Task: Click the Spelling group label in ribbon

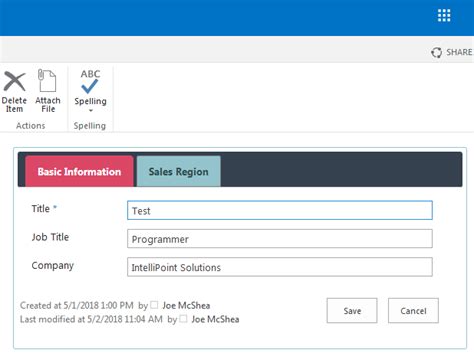Action: point(90,126)
